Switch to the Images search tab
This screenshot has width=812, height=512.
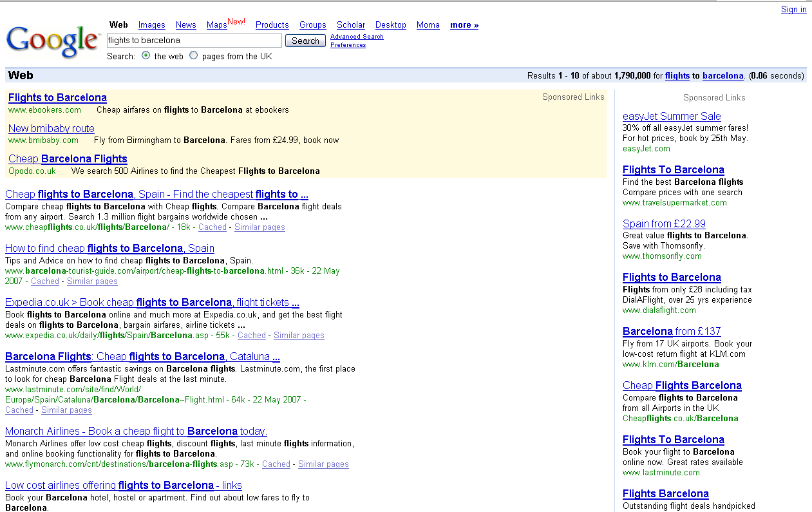pyautogui.click(x=152, y=25)
